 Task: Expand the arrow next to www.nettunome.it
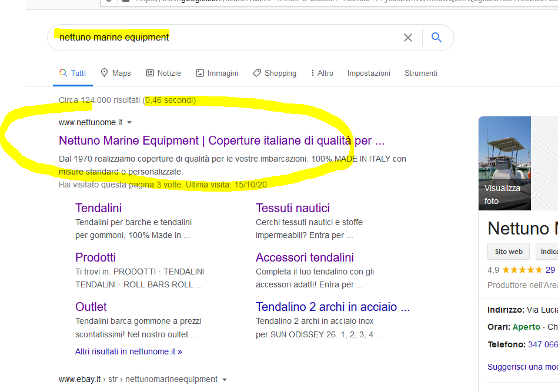coord(129,122)
